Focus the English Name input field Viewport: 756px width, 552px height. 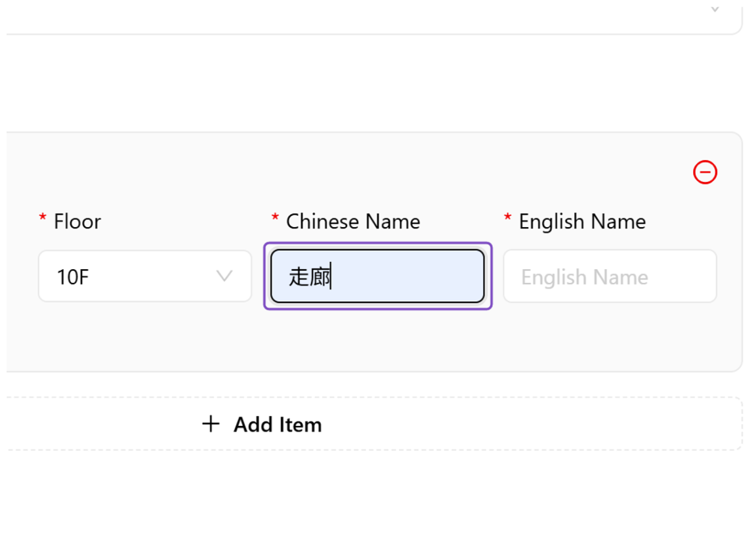610,276
